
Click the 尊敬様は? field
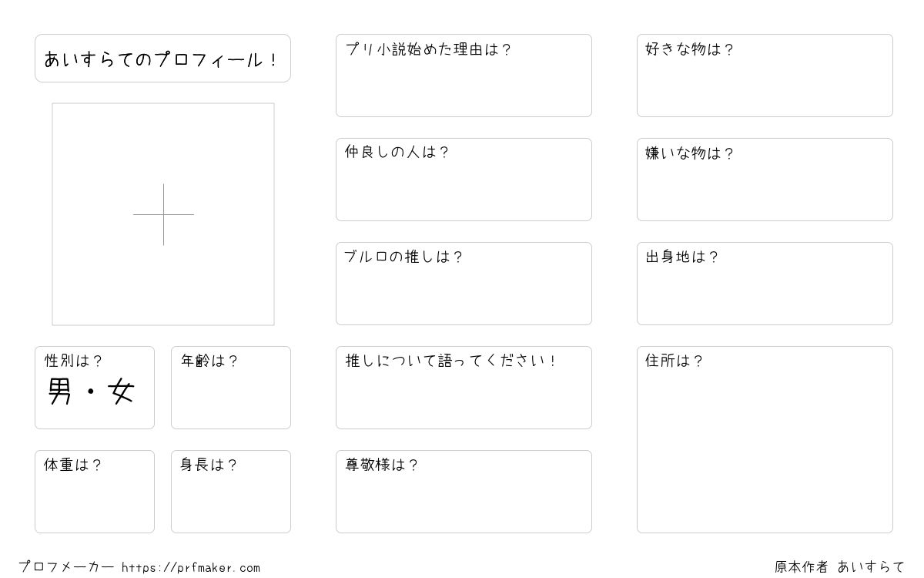coord(464,492)
